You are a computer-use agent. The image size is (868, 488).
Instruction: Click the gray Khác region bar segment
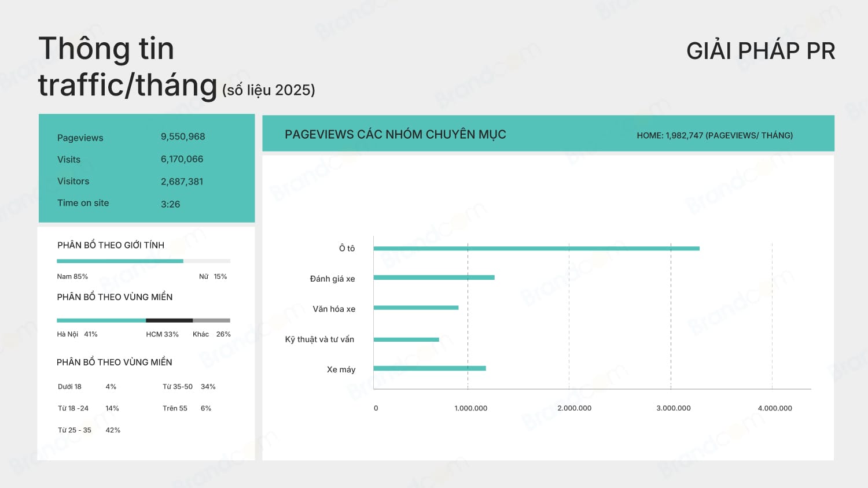click(x=211, y=320)
